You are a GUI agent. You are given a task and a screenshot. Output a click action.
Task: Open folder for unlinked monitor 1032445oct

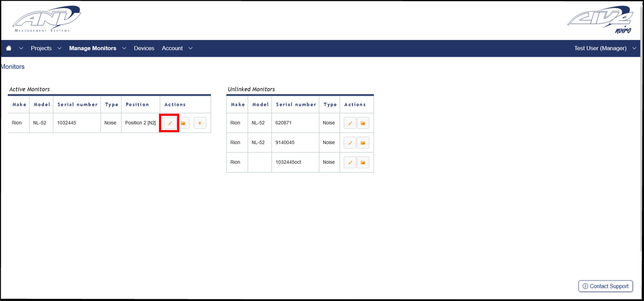[363, 162]
